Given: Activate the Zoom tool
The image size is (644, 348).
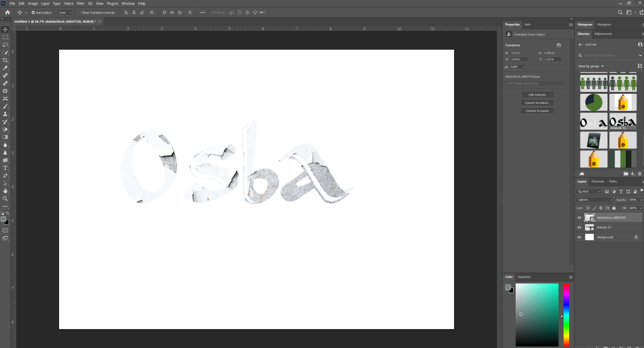Looking at the screenshot, I should tap(5, 198).
